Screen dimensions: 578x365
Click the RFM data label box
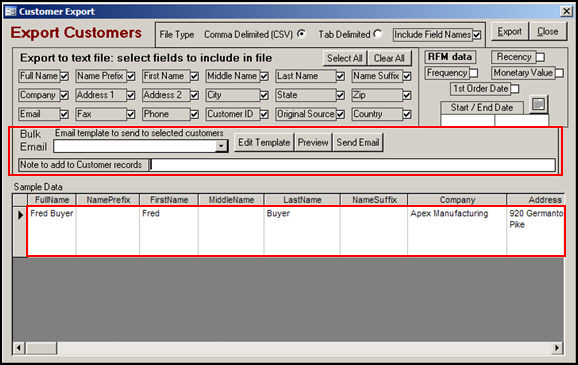450,57
